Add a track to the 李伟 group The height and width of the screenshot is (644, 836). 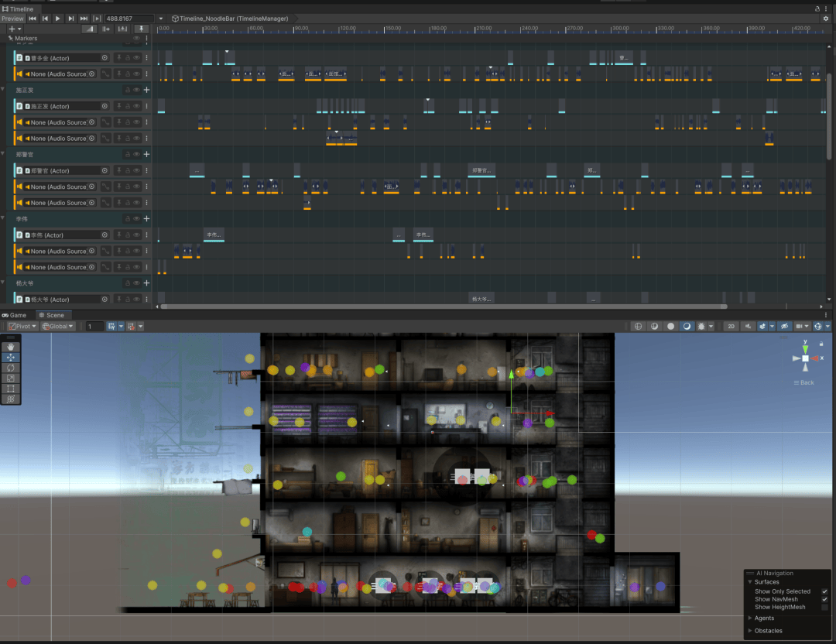pyautogui.click(x=146, y=218)
